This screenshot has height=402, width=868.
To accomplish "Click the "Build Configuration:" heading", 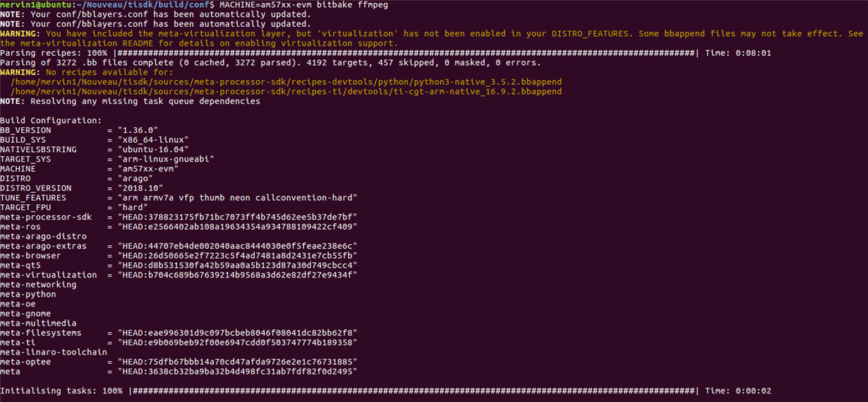I will point(51,121).
